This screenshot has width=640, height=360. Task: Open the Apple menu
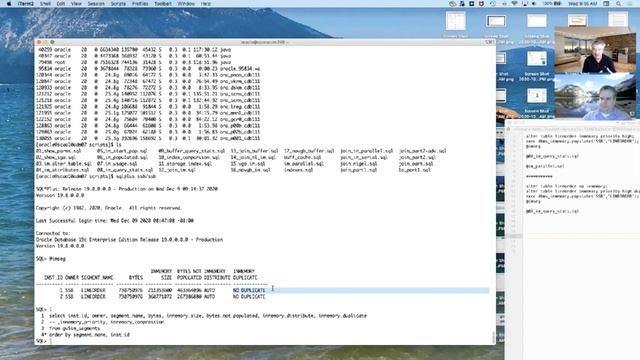point(9,4)
